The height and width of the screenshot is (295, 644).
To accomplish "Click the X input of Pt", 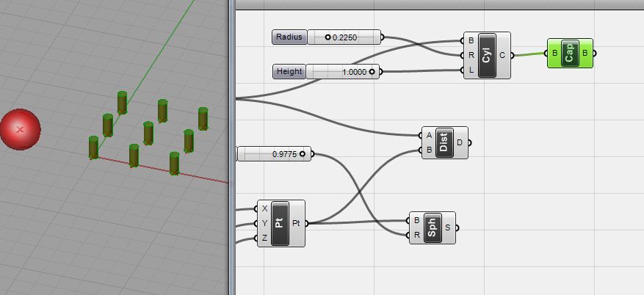I will [x=264, y=209].
